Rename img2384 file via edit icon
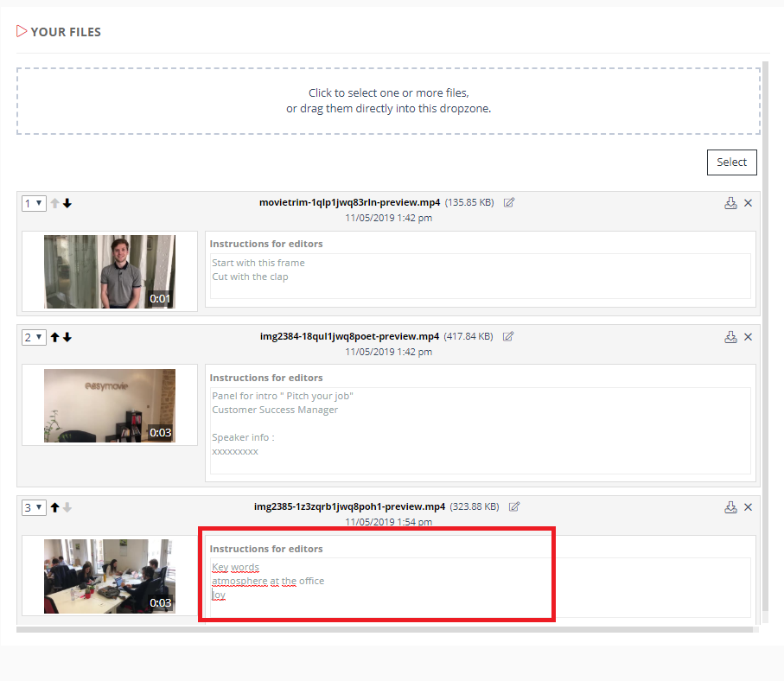The width and height of the screenshot is (784, 681). 508,336
